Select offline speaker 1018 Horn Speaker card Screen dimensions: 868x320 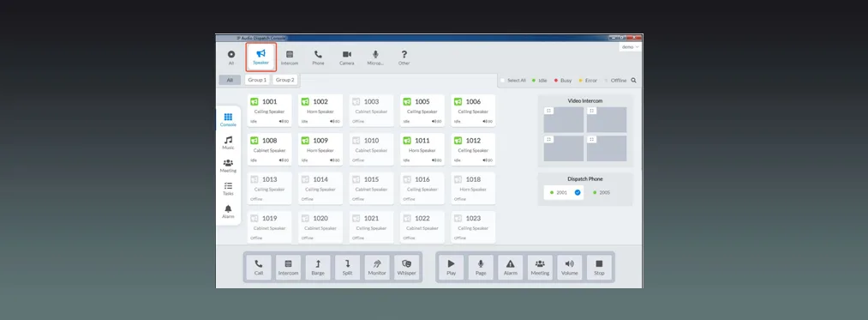[x=473, y=188]
